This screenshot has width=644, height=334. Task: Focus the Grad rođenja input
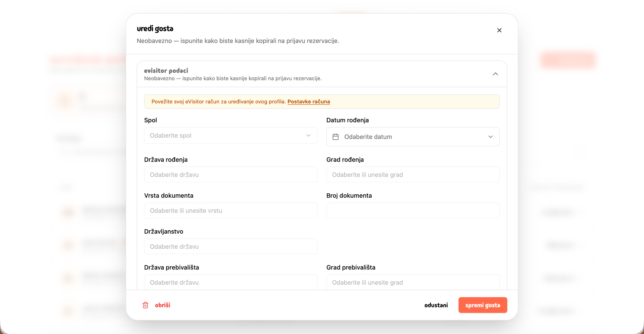click(413, 175)
